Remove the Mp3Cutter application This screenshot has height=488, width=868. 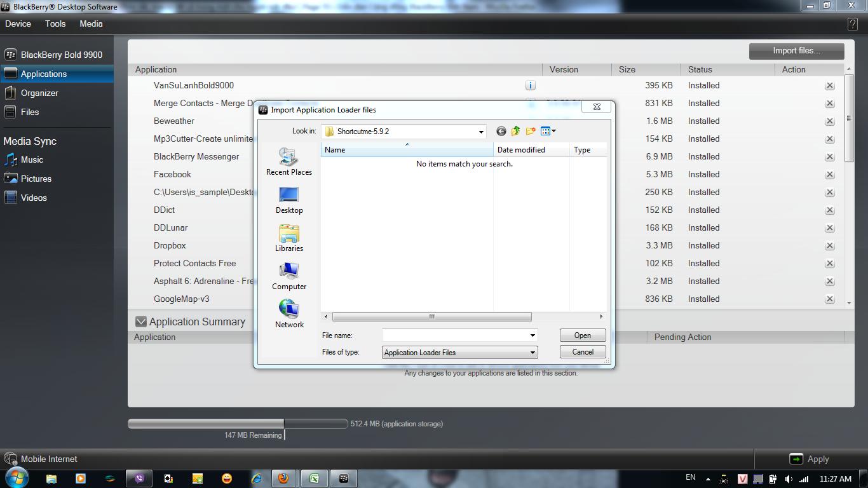coord(829,139)
